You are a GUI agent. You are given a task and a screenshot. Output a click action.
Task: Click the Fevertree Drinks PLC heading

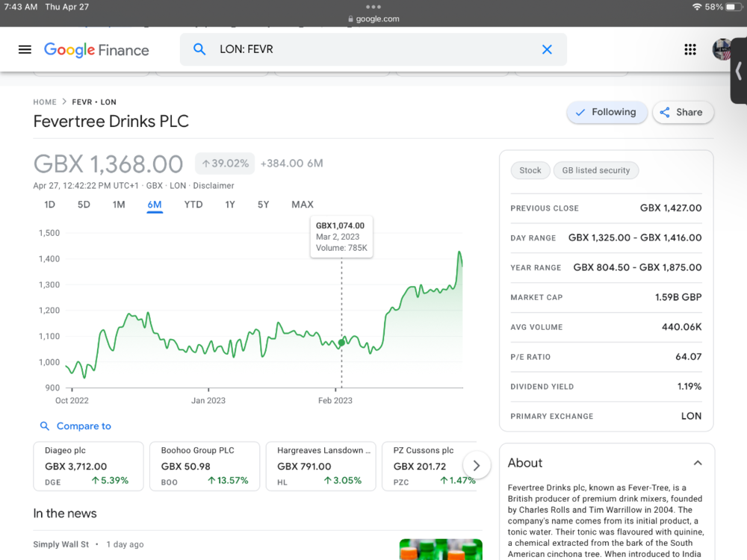point(111,122)
